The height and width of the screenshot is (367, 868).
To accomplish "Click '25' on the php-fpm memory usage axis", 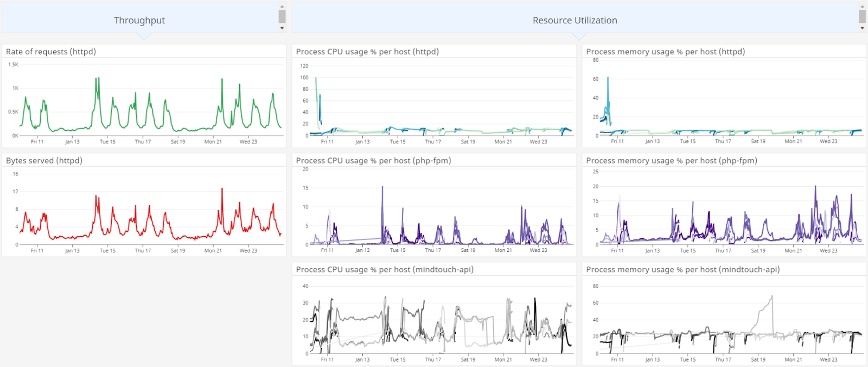I will tap(596, 172).
